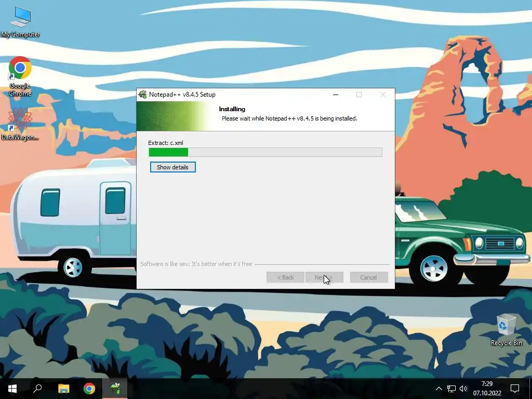
Task: Open the DataWagon desktop shortcut
Action: (20, 124)
